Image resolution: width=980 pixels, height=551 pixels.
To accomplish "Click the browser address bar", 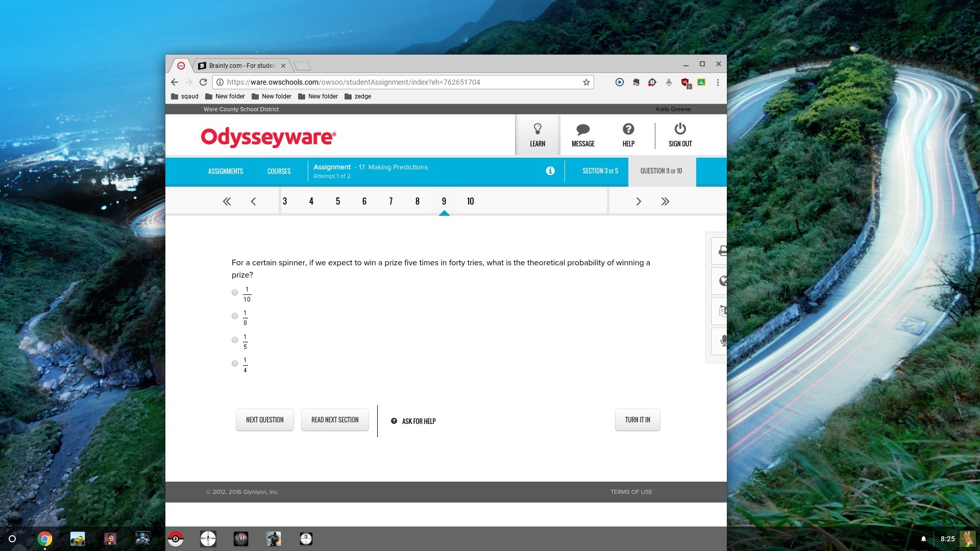I will coord(398,82).
